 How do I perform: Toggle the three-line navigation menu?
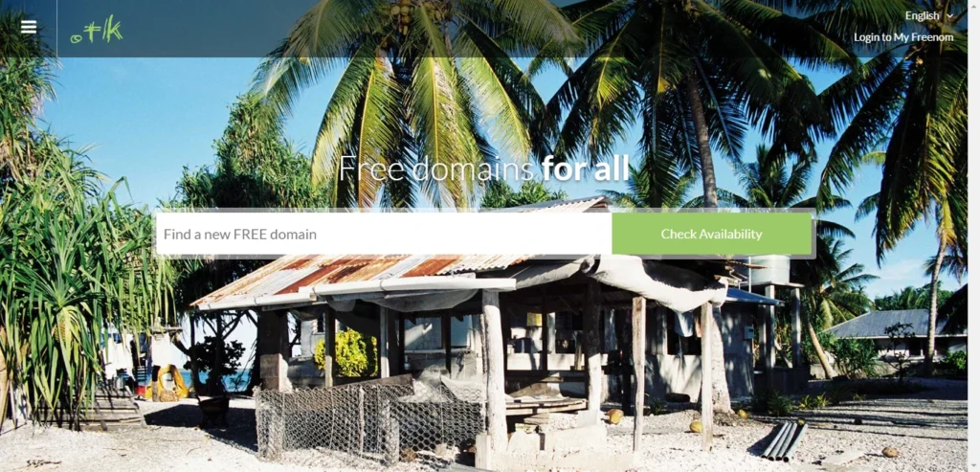[28, 26]
